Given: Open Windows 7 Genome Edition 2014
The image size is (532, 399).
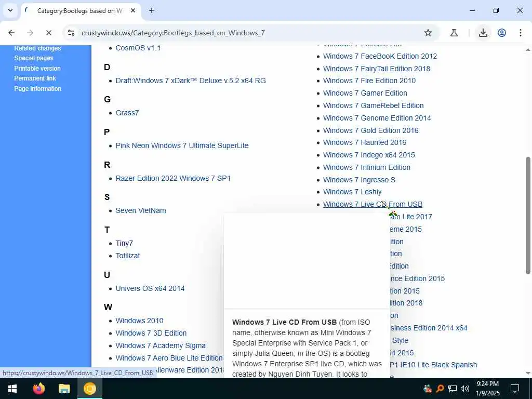Looking at the screenshot, I should tap(377, 118).
